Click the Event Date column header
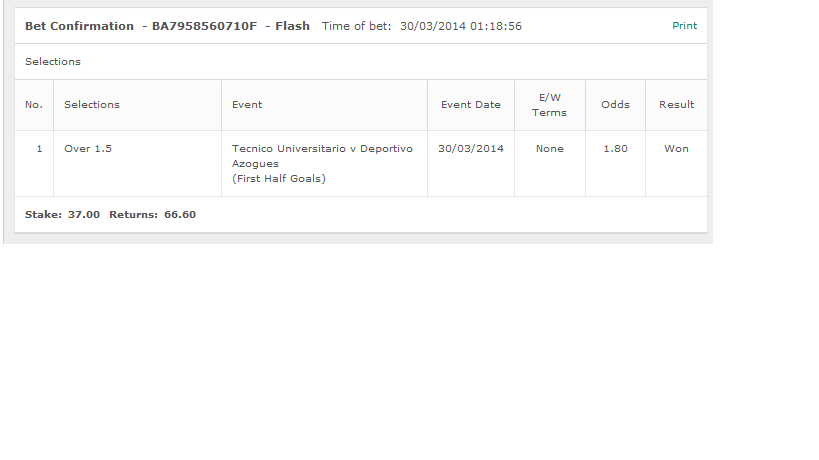 pos(471,104)
